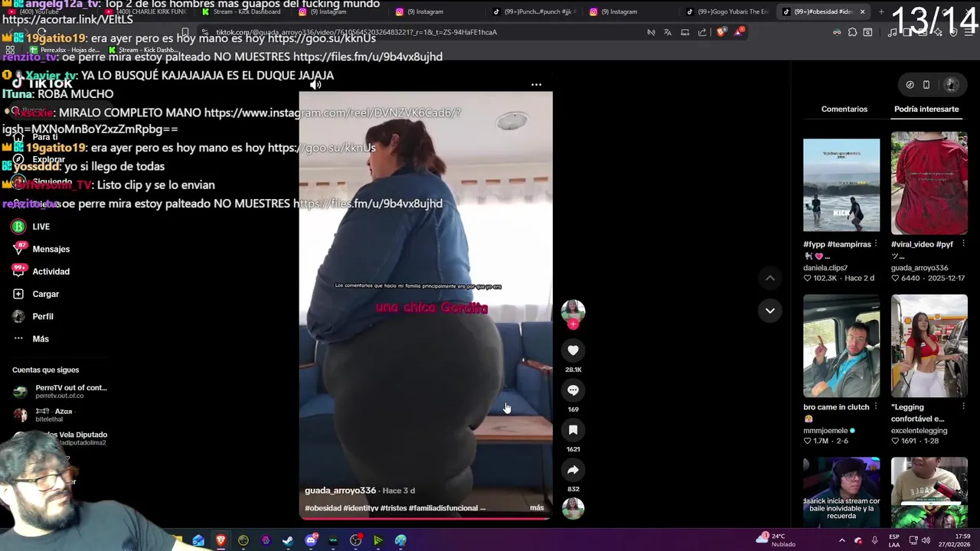Open 'bro came in clutch' video thumbnail
Viewport: 980px width, 551px height.
(841, 346)
